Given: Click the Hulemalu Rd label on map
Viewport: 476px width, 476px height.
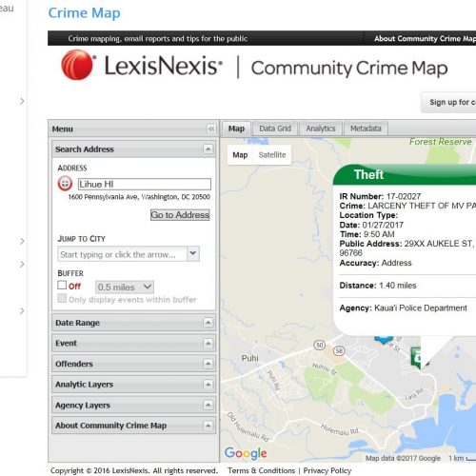Looking at the screenshot, I should click(x=340, y=429).
